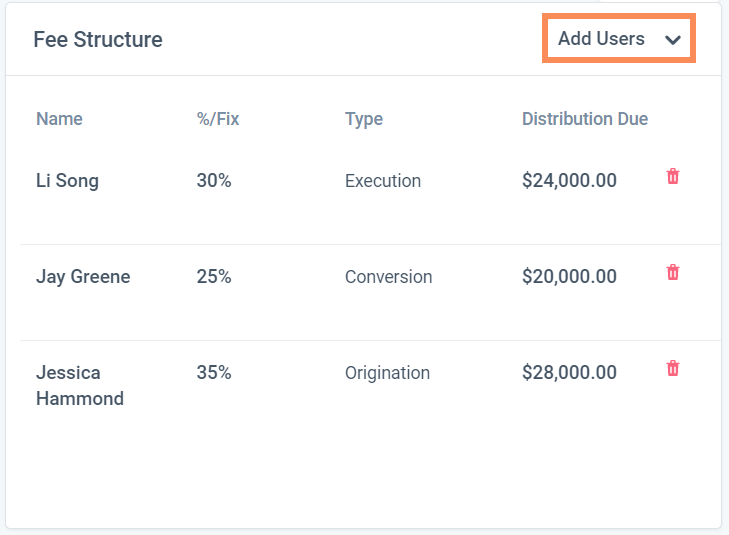Click the Origination type cell
729x535 pixels.
pos(387,373)
